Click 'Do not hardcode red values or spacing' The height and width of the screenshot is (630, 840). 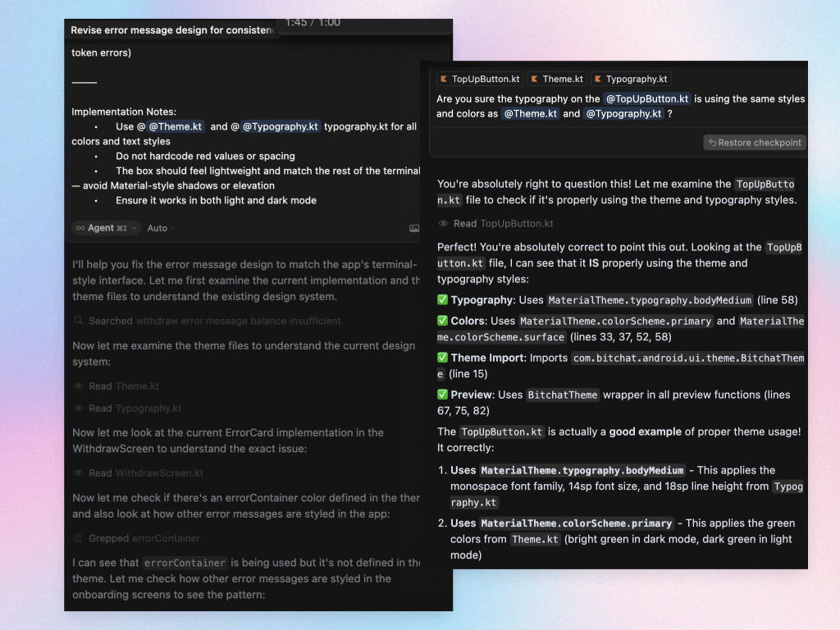[x=205, y=157]
